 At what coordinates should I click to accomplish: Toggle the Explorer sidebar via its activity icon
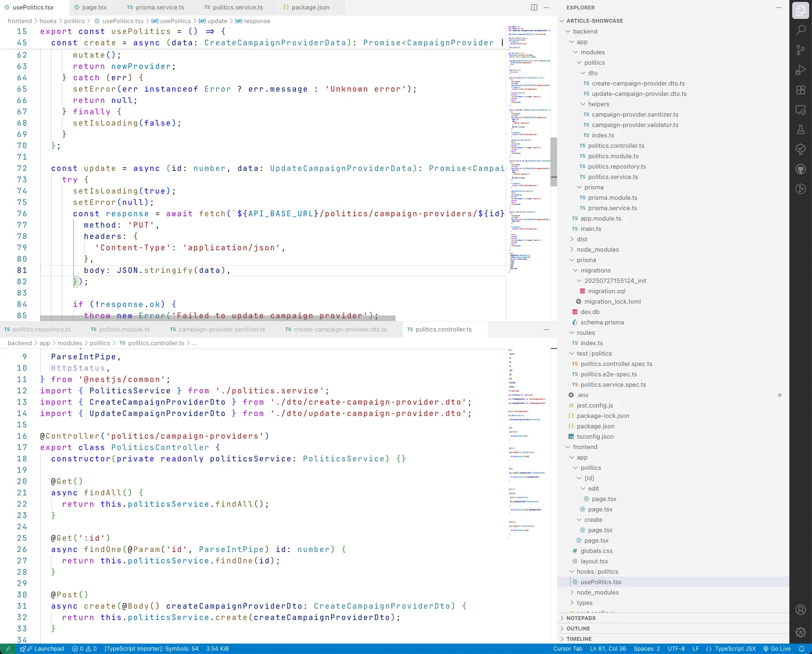click(x=801, y=9)
